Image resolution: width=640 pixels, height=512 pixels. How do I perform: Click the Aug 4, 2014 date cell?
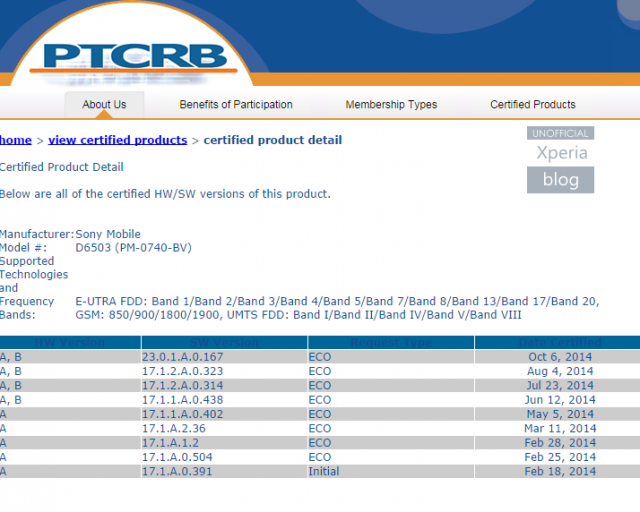[558, 371]
